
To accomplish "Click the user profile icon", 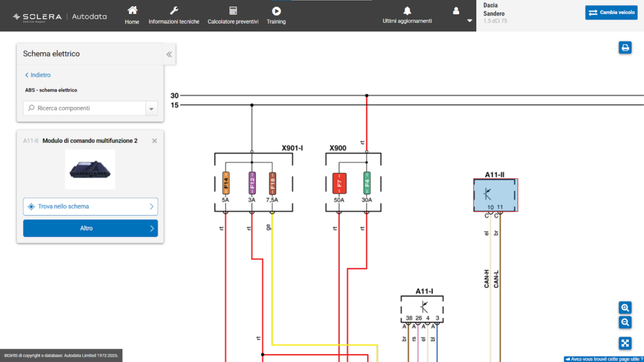I will [456, 11].
